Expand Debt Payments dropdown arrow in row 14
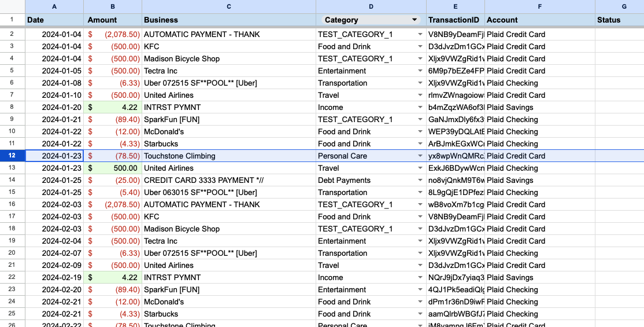This screenshot has height=327, width=644. 420,181
